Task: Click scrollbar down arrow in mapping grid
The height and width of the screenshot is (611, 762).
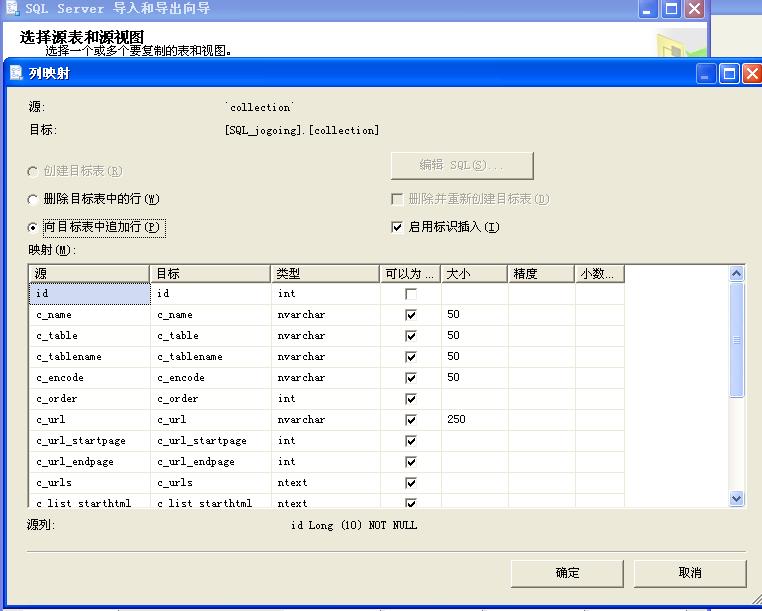Action: point(737,498)
